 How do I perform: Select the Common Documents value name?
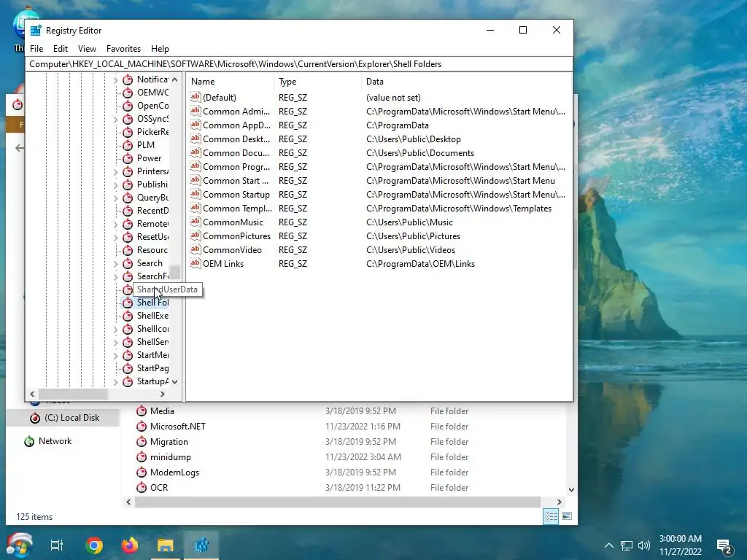pyautogui.click(x=236, y=153)
